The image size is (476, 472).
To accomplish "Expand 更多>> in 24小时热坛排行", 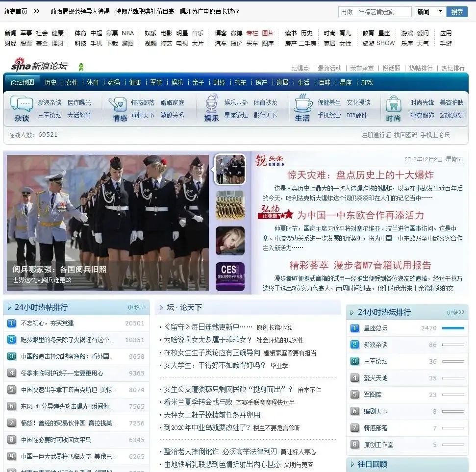I will pos(455,312).
